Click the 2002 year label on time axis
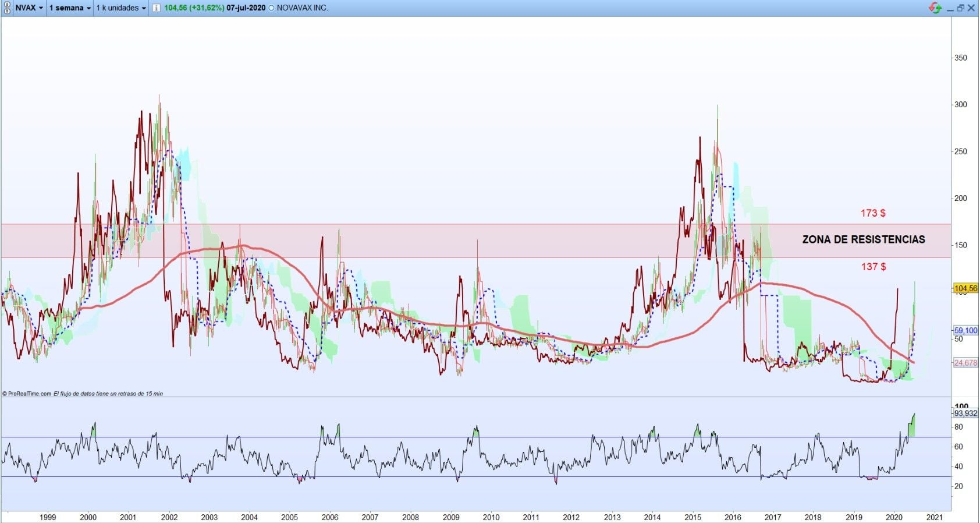980x523 pixels. 169,517
